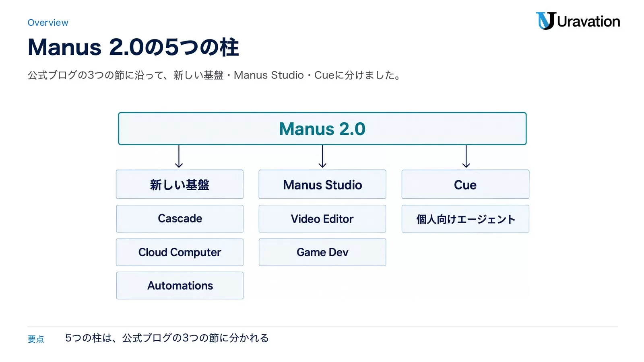Click the Automations box

(x=180, y=286)
